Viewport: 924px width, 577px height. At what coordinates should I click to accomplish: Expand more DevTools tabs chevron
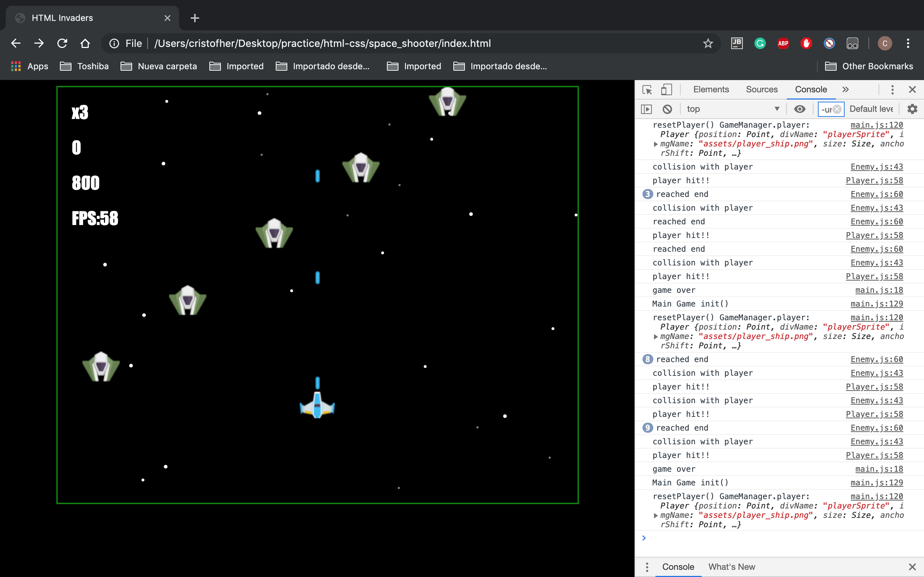(845, 90)
